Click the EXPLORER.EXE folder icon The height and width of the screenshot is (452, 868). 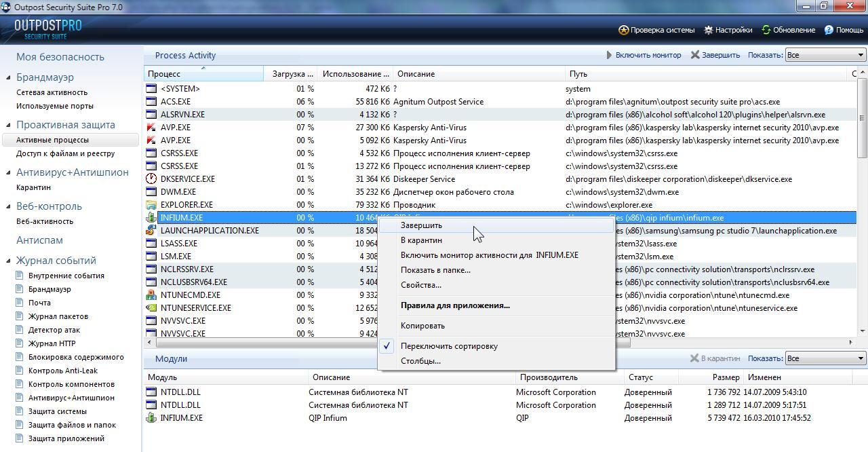tap(151, 205)
